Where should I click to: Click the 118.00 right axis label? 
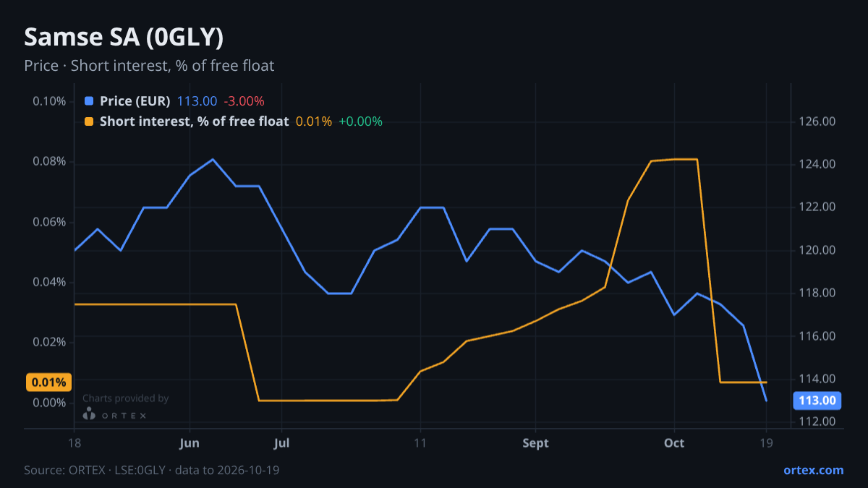(x=819, y=293)
